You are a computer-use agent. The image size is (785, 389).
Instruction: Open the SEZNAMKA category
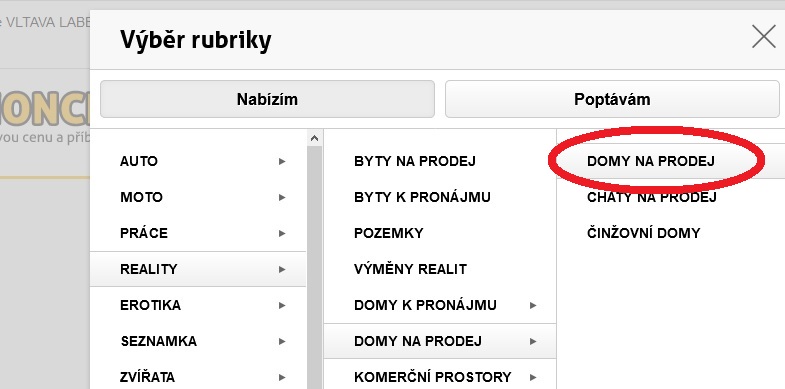point(198,341)
